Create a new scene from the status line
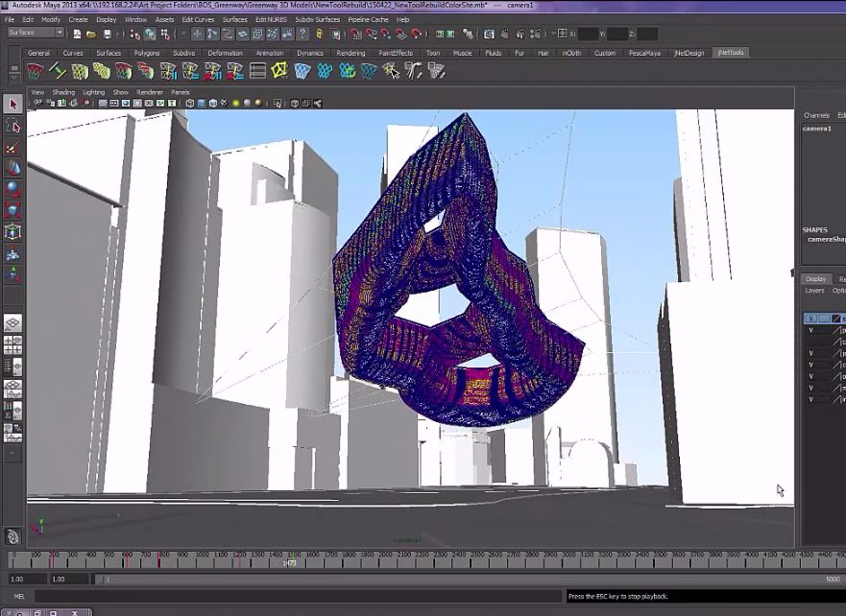846x616 pixels. (77, 34)
